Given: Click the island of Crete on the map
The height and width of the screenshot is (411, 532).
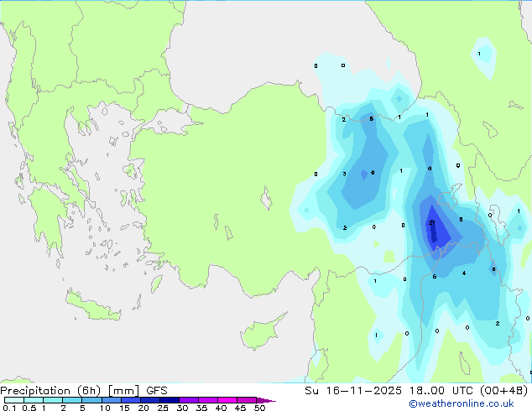Looking at the screenshot, I should [93, 307].
